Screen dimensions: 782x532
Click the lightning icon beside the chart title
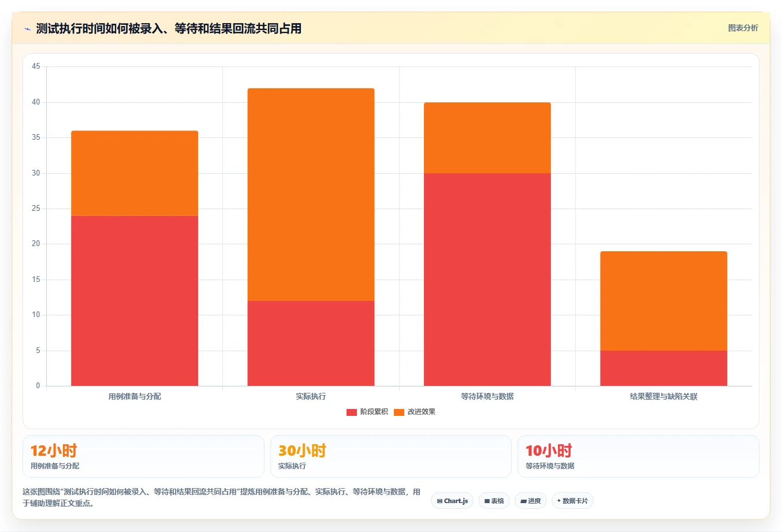pos(27,29)
